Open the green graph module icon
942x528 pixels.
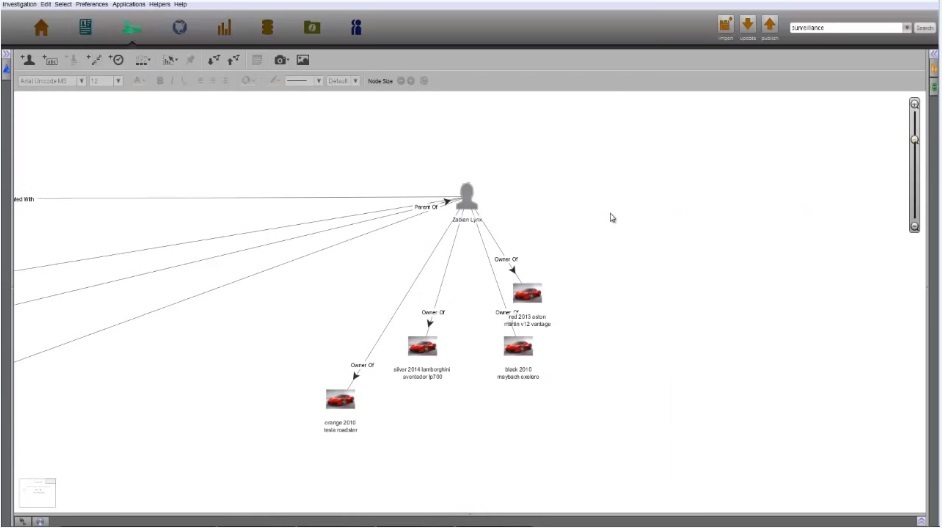coord(132,28)
